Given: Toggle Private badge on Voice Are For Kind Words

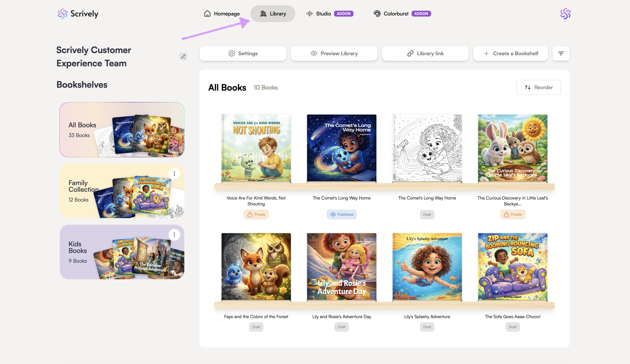Looking at the screenshot, I should (x=256, y=214).
